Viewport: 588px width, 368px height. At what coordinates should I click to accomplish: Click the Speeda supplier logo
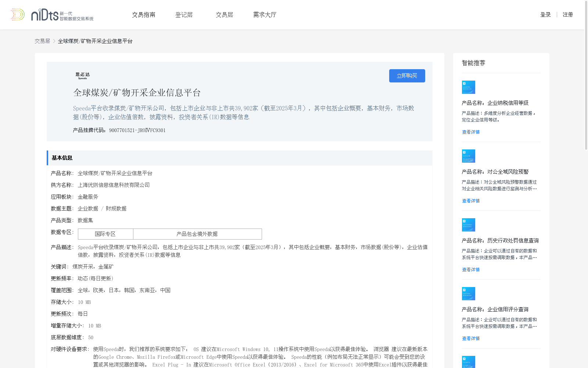(83, 76)
